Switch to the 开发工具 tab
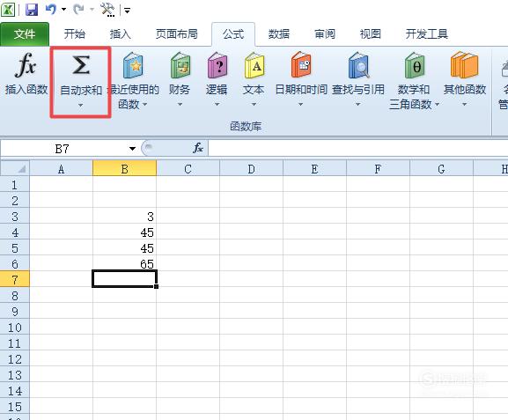 427,34
